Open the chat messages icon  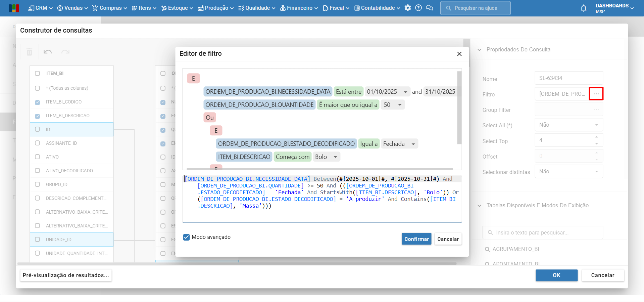click(x=430, y=8)
